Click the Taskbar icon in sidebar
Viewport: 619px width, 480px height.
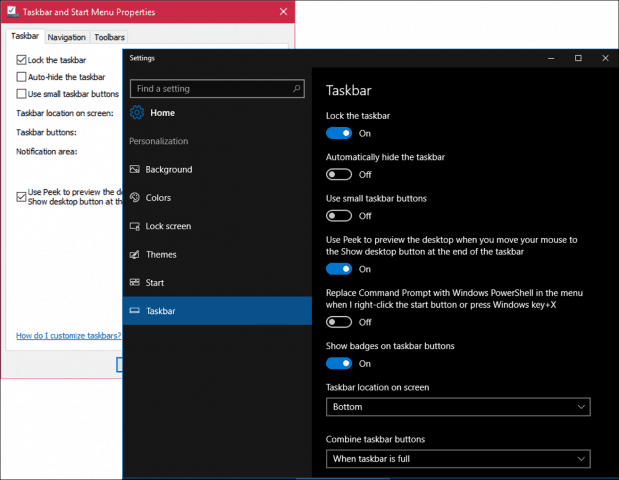pos(135,311)
